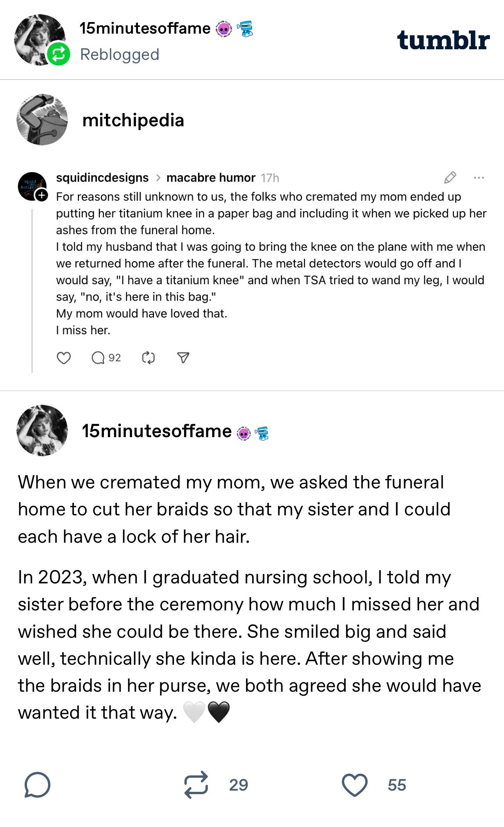Click the heart icon in embedded post
Viewport: 504px width, 827px height.
64,358
